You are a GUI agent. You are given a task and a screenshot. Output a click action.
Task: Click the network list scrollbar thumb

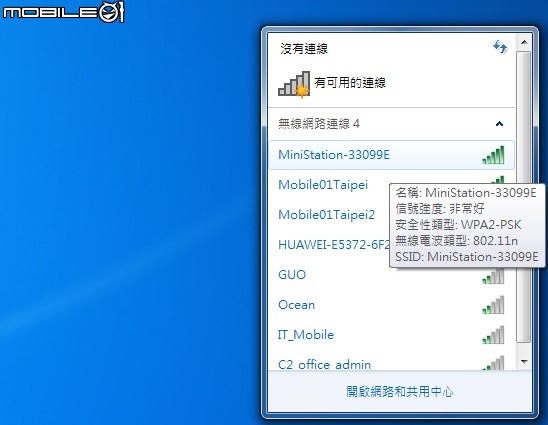[524, 197]
